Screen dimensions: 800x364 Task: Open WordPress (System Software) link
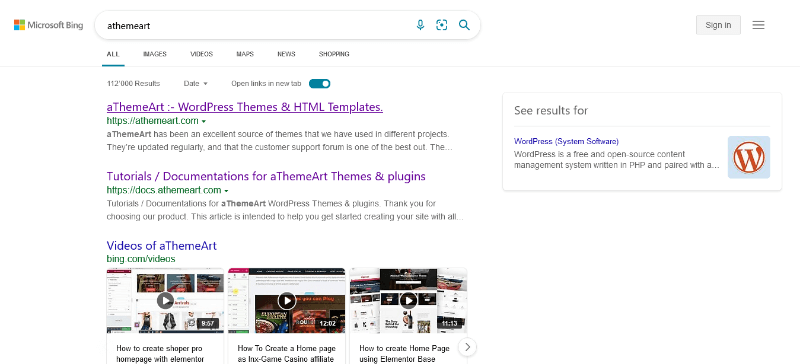point(566,141)
